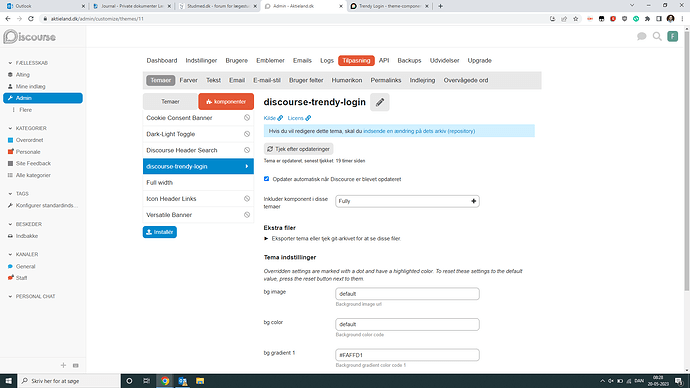Click the bg image input field
Screen dimensions: 690x388
407,294
